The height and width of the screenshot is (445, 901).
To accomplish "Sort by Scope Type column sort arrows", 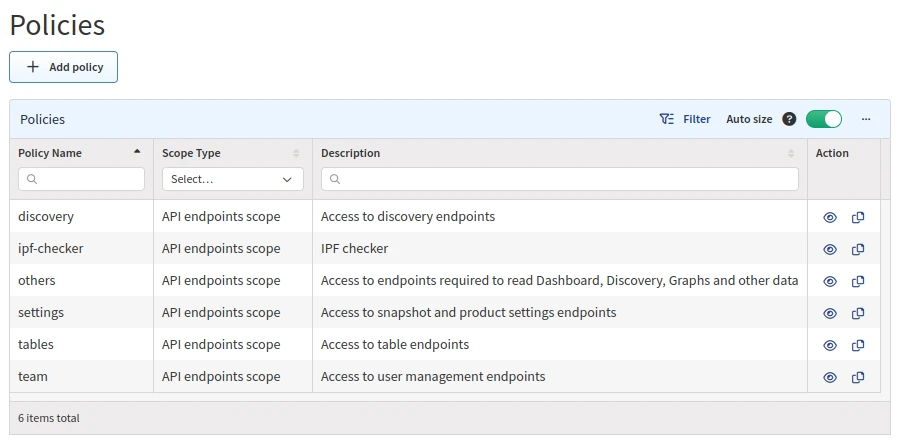I will tap(296, 153).
